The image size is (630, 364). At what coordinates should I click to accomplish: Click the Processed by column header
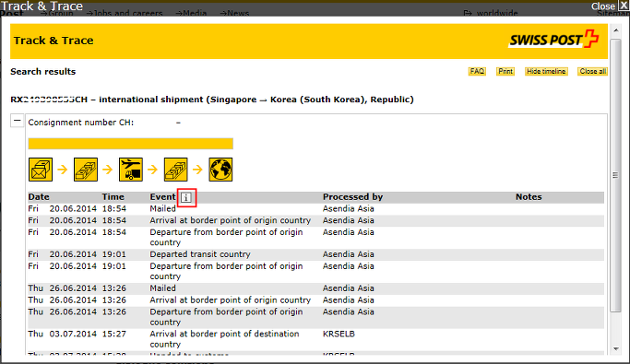[352, 197]
